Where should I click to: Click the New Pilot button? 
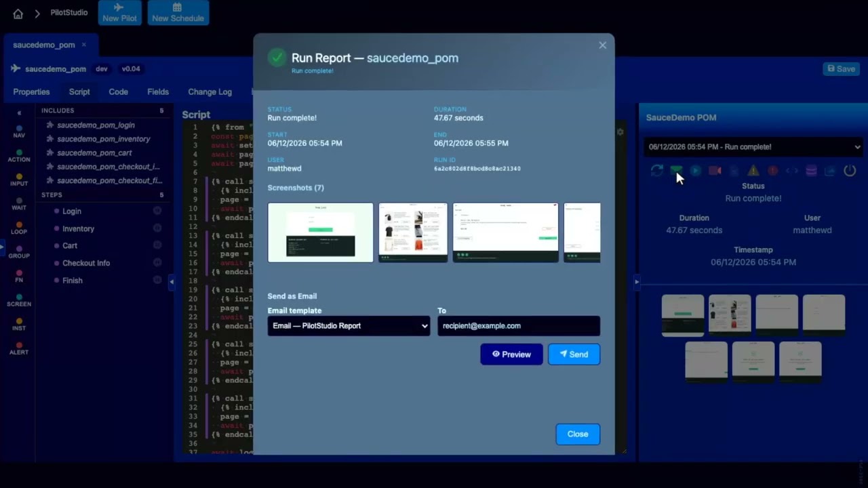[x=120, y=13]
